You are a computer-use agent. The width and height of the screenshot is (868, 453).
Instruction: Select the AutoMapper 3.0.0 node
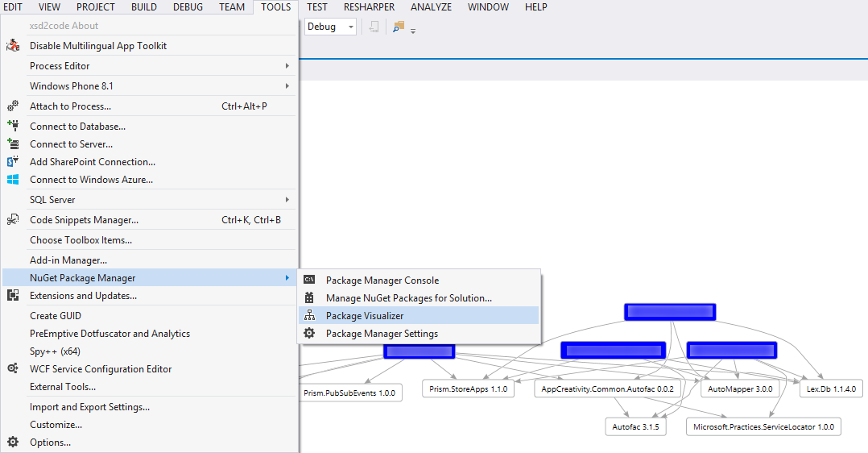pyautogui.click(x=740, y=389)
